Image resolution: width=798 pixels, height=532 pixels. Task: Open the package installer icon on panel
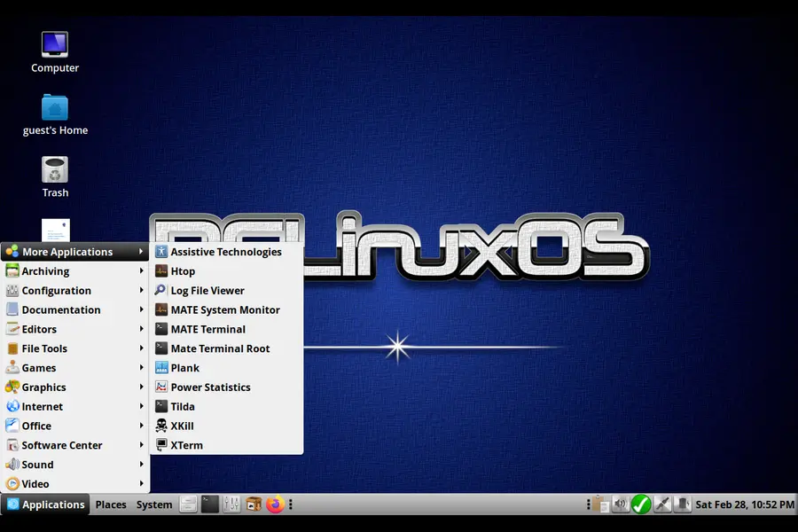coord(254,504)
